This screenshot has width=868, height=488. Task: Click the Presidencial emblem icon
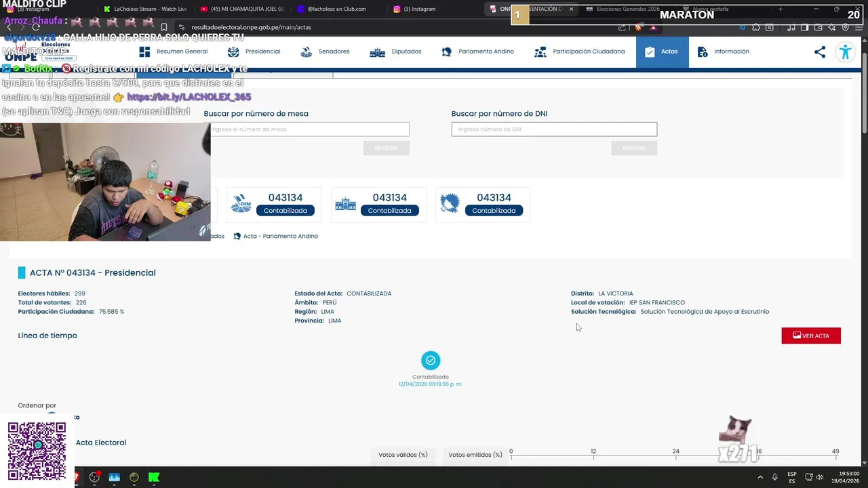click(233, 52)
